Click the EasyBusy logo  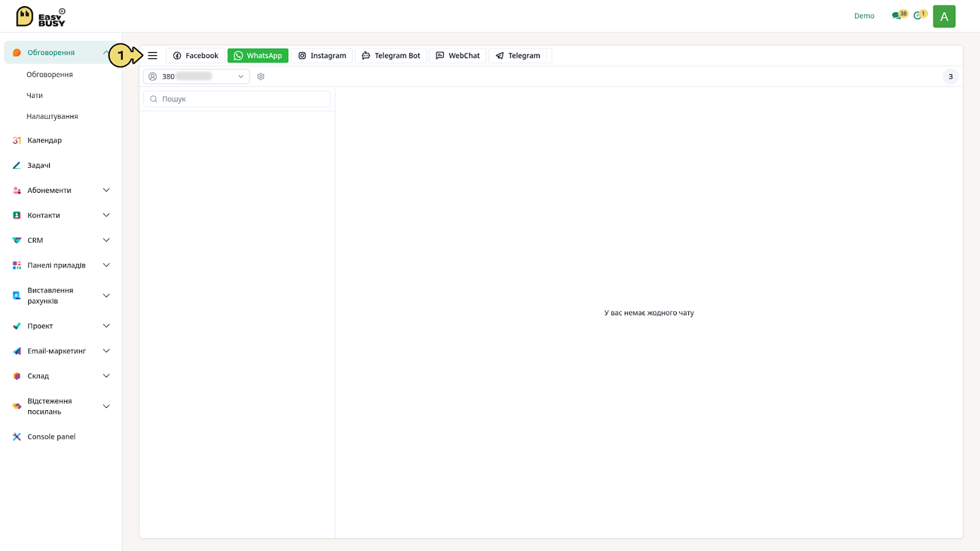pyautogui.click(x=40, y=17)
